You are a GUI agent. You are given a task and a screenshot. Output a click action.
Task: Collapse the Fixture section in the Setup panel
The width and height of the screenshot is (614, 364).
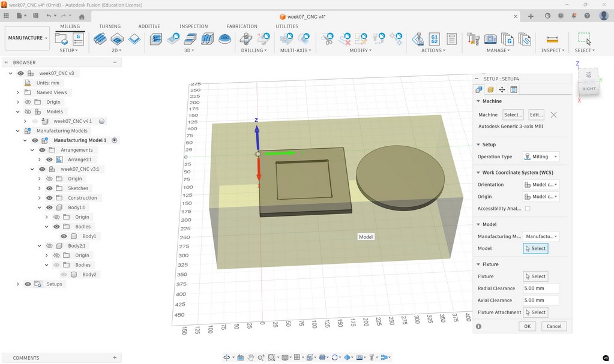[x=478, y=264]
